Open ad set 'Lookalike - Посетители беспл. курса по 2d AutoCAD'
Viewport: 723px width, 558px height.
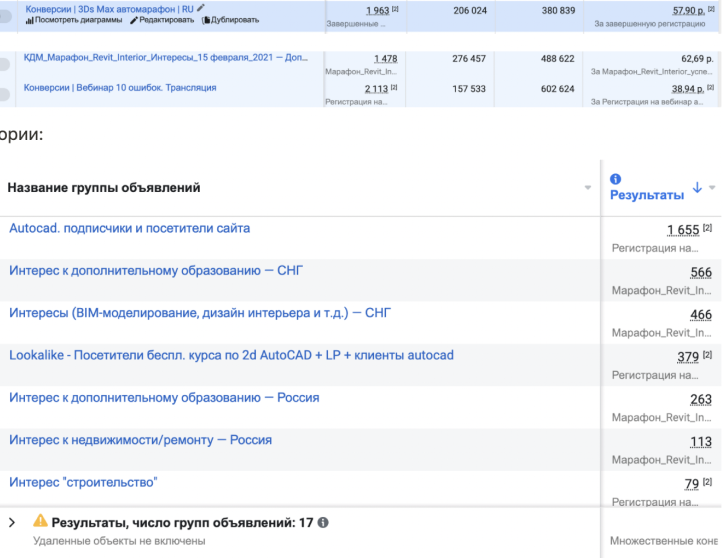(x=231, y=355)
